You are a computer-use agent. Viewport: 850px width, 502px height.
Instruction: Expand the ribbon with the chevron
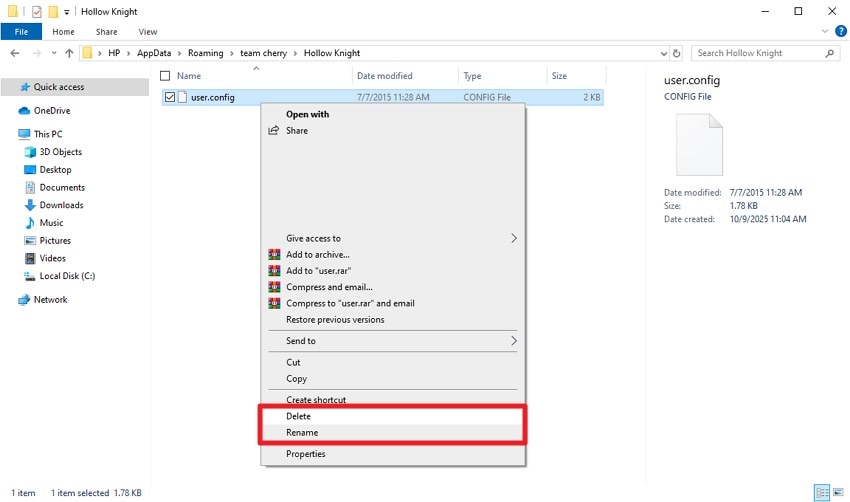(x=825, y=31)
